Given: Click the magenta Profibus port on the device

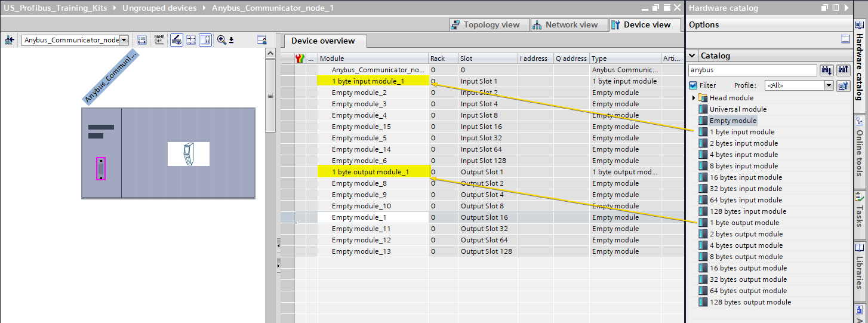Looking at the screenshot, I should coord(100,168).
